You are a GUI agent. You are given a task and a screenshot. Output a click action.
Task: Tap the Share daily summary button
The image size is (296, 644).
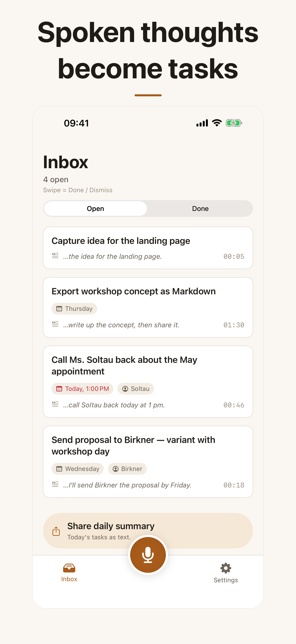coord(148,531)
